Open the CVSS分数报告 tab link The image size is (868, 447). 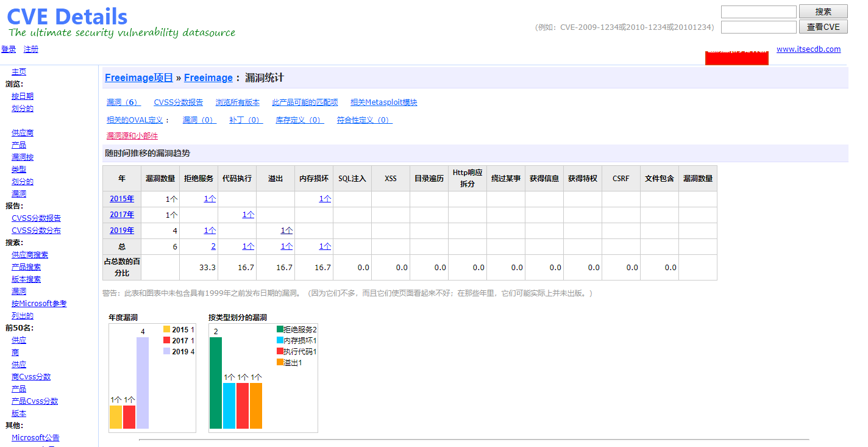tap(179, 102)
